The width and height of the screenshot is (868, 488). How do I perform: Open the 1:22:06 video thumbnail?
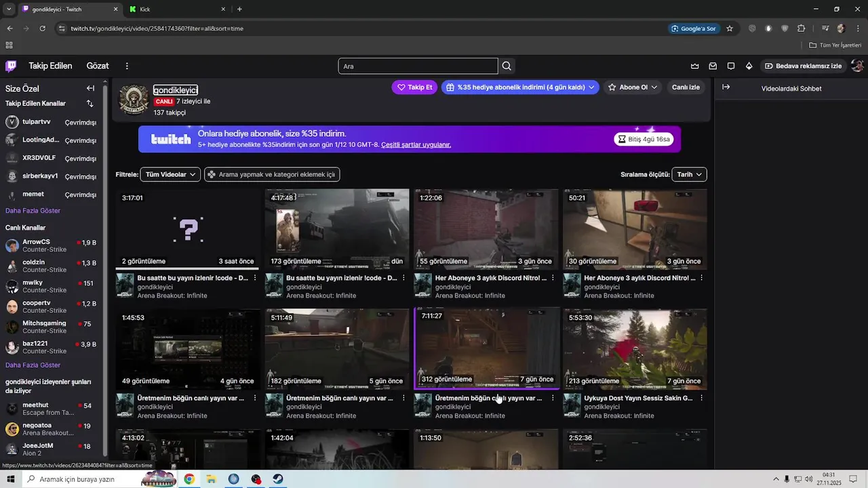486,229
